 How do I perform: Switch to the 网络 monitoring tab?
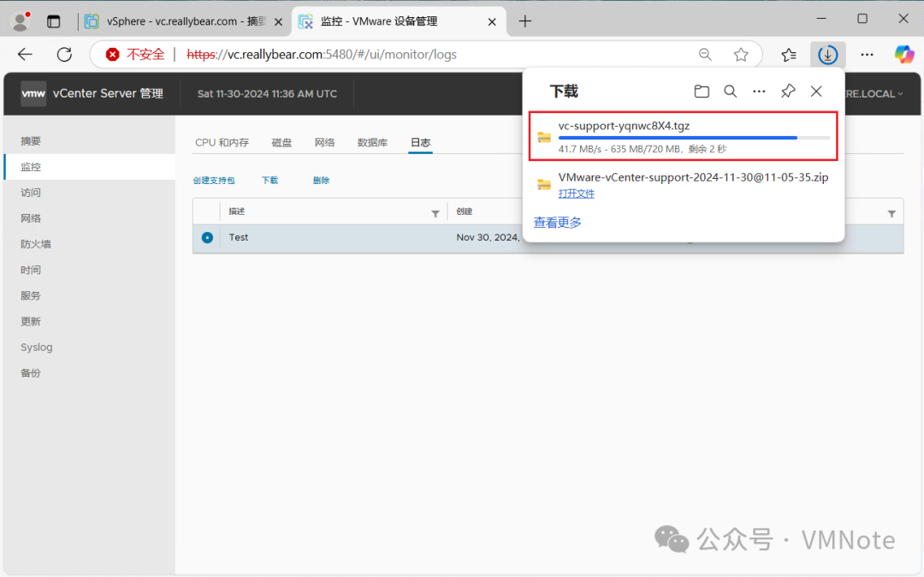coord(324,143)
